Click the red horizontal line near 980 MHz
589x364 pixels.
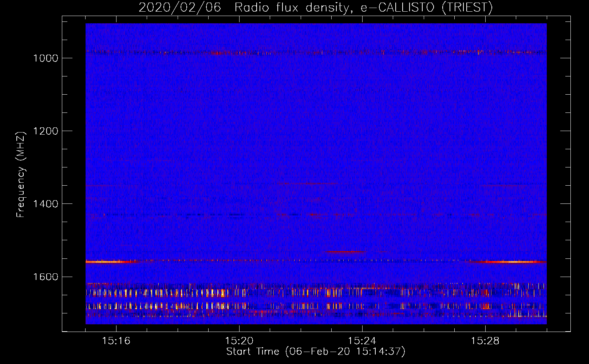point(316,52)
